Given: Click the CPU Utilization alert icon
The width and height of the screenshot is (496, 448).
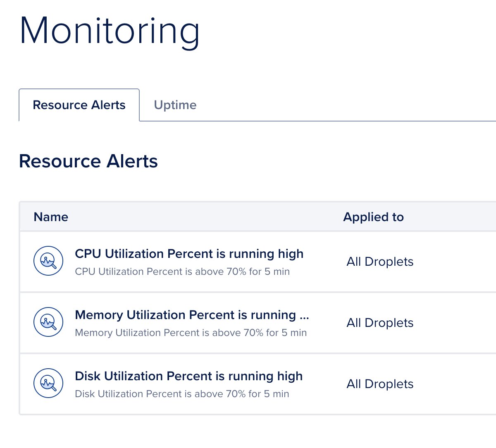Looking at the screenshot, I should coord(48,261).
